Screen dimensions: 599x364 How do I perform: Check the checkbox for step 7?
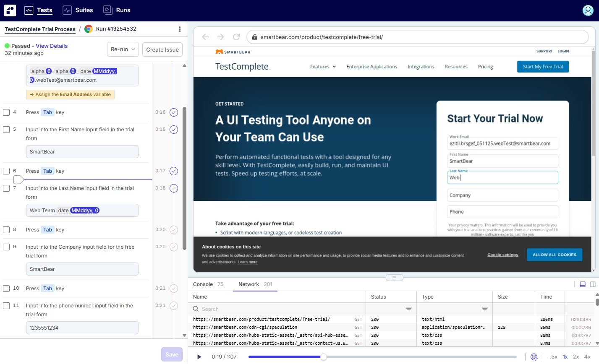click(6, 188)
